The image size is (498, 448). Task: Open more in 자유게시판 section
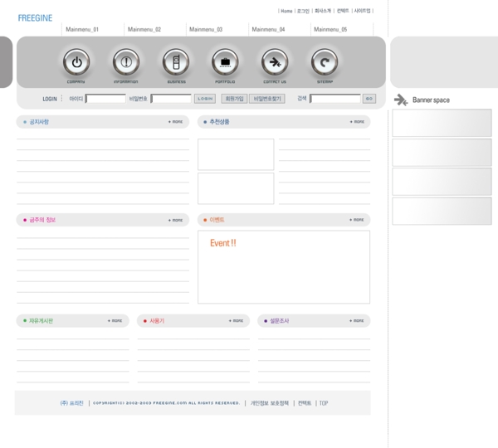pos(115,321)
